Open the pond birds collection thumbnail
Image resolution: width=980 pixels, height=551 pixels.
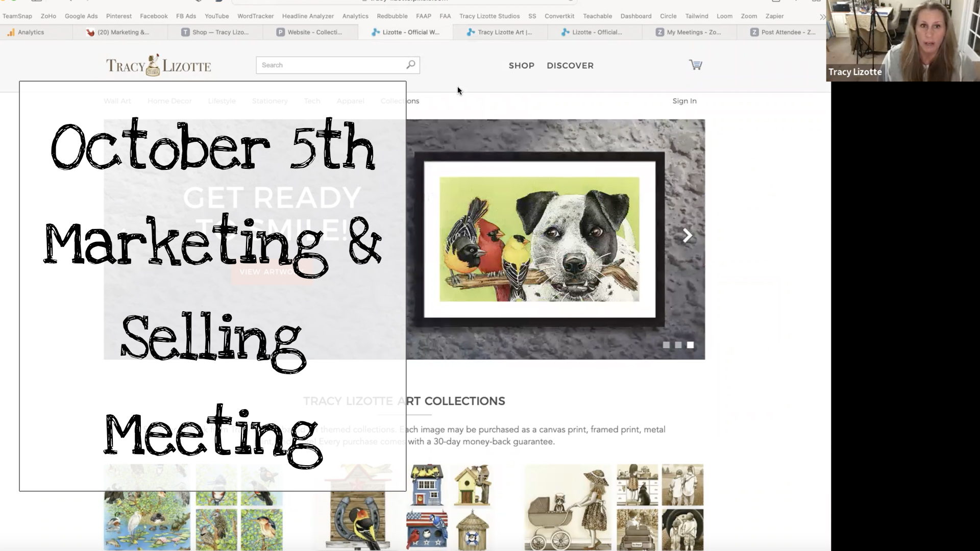click(147, 507)
